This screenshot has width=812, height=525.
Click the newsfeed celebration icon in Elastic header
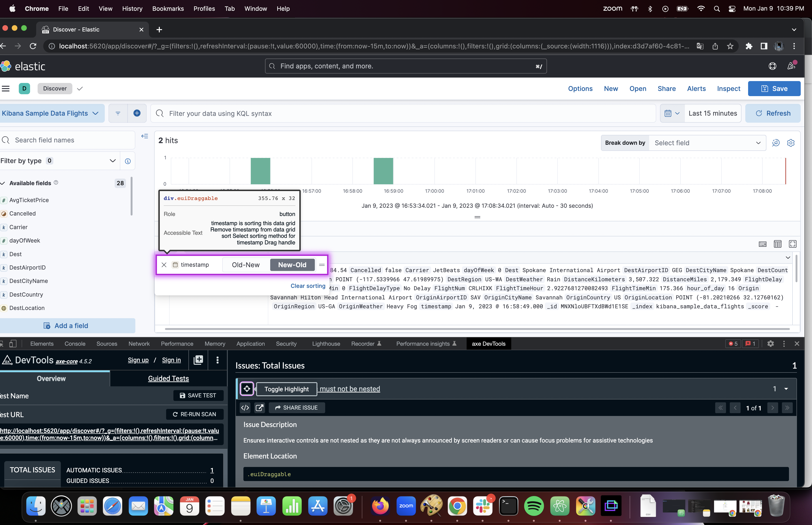[792, 66]
